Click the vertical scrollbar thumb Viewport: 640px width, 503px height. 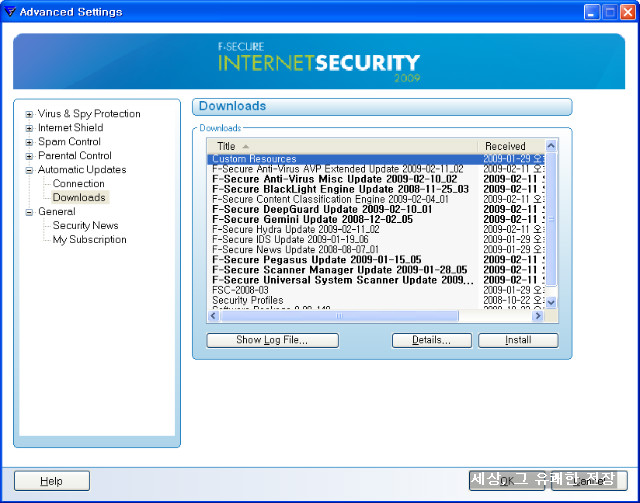tap(551, 219)
